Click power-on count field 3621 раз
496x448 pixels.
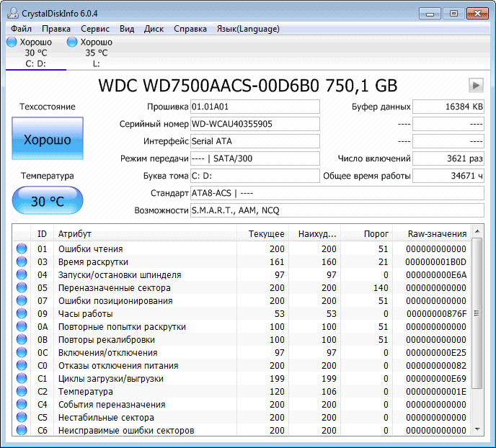[448, 158]
